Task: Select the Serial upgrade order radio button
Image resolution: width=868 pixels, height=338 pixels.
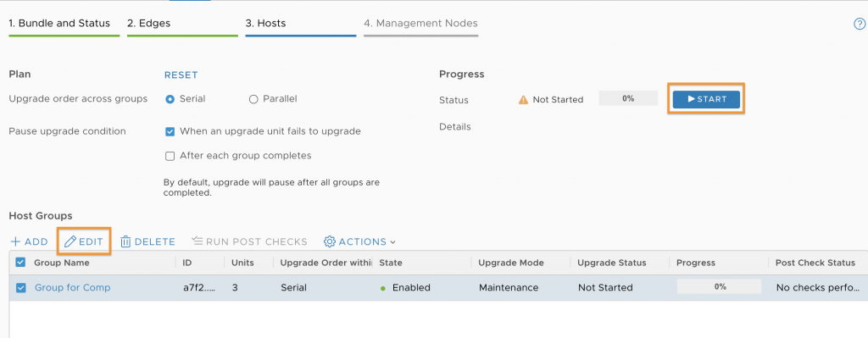Action: click(x=170, y=99)
